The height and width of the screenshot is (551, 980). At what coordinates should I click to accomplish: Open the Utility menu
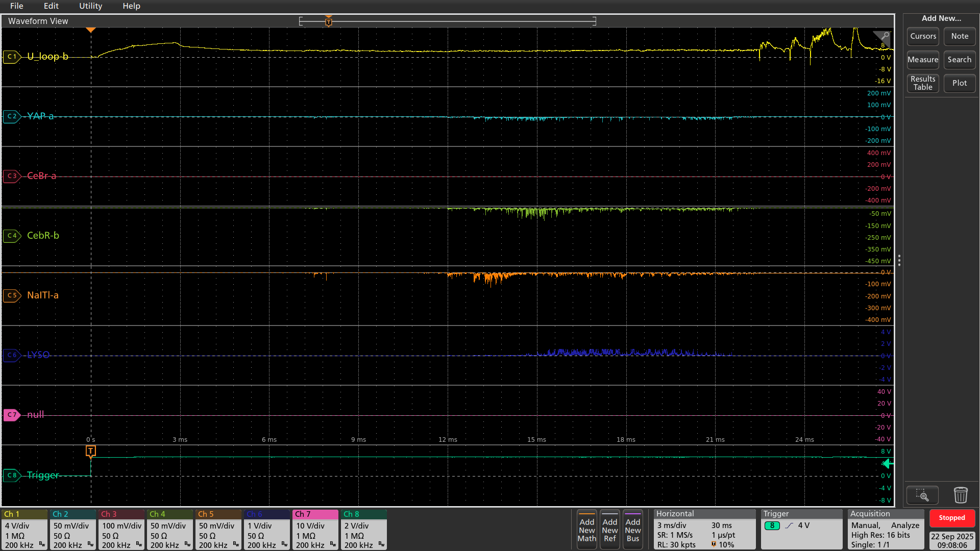coord(90,6)
